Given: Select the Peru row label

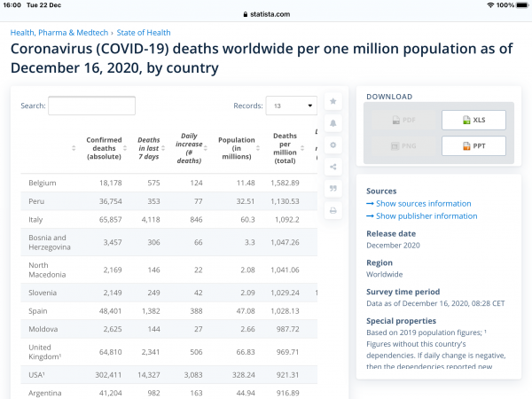Looking at the screenshot, I should pos(36,201).
